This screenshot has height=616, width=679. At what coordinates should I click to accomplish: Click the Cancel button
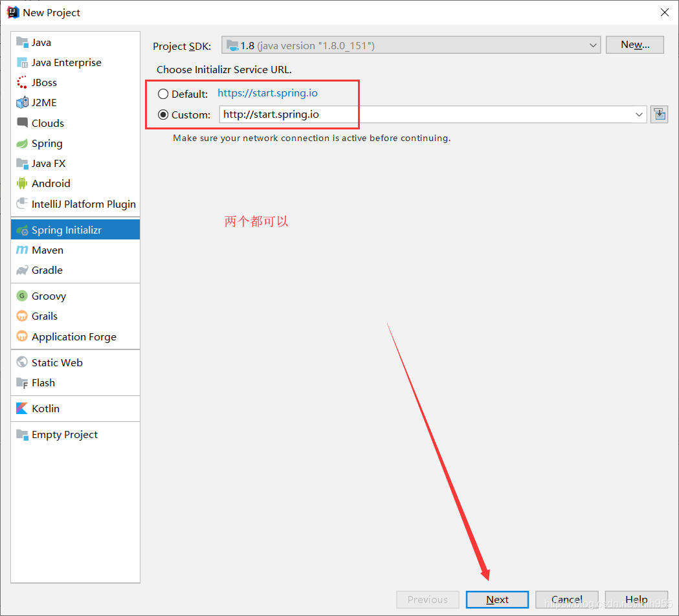click(566, 600)
